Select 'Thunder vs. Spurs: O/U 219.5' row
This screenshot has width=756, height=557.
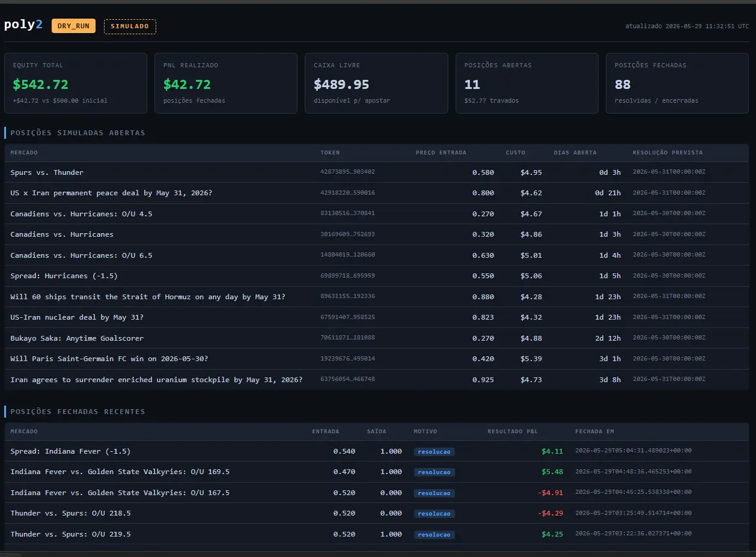point(377,534)
